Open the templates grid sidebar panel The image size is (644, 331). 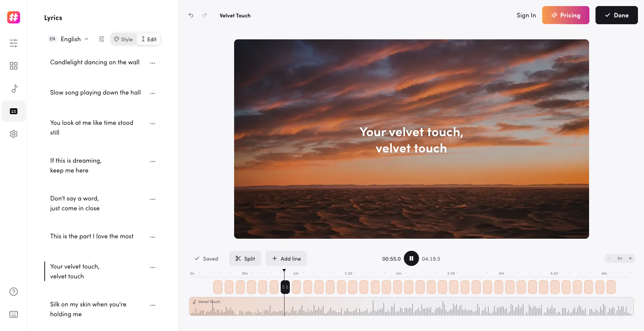[x=14, y=66]
